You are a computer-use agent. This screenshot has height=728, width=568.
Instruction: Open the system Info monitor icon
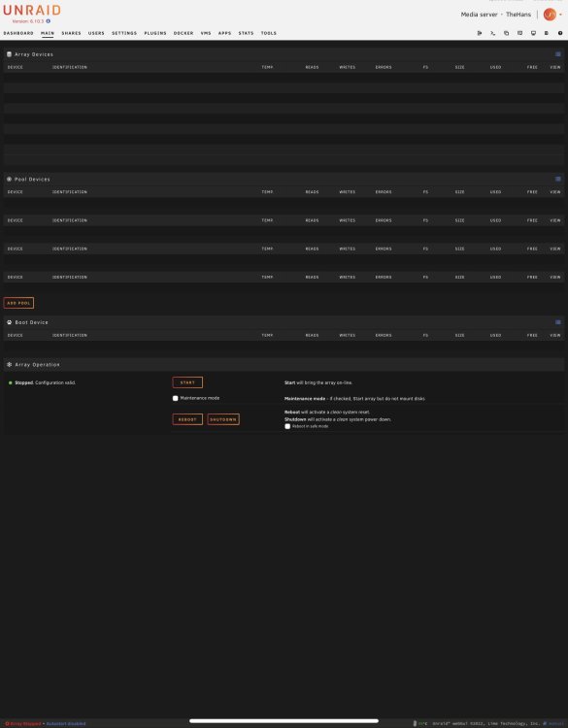(533, 33)
